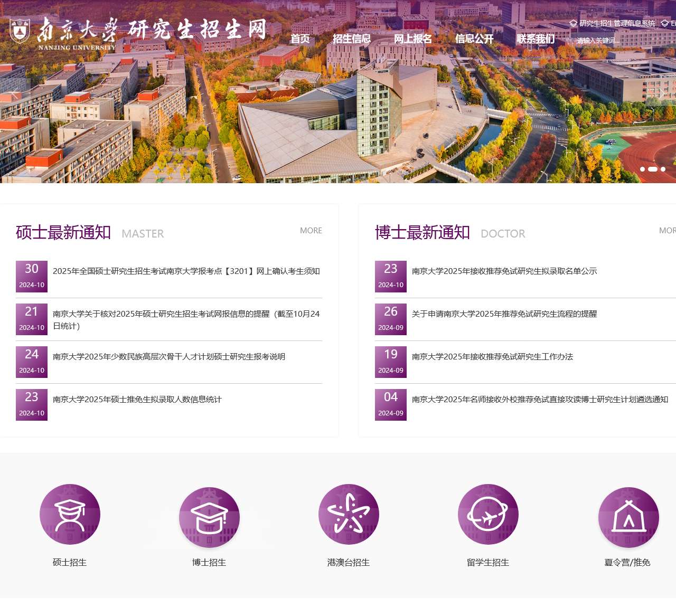
Task: Show next banner slide with right arrow
Action: 661,93
